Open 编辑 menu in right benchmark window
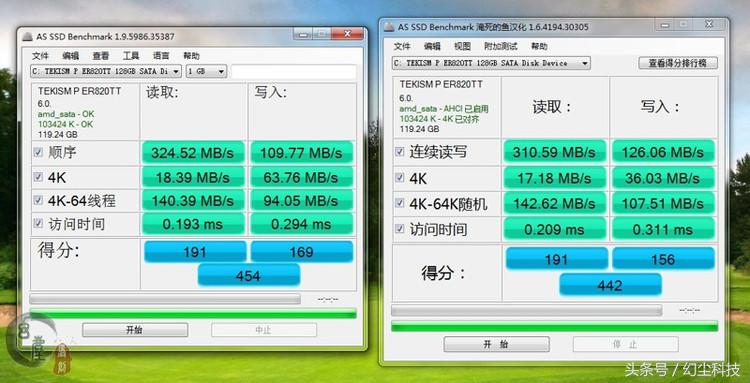The image size is (750, 383). coord(432,46)
